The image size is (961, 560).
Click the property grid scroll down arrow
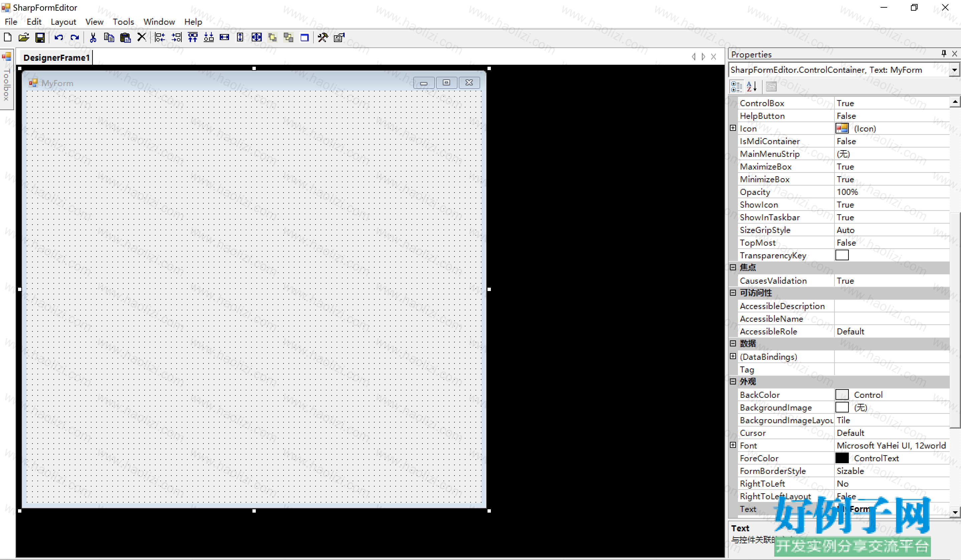[x=955, y=512]
